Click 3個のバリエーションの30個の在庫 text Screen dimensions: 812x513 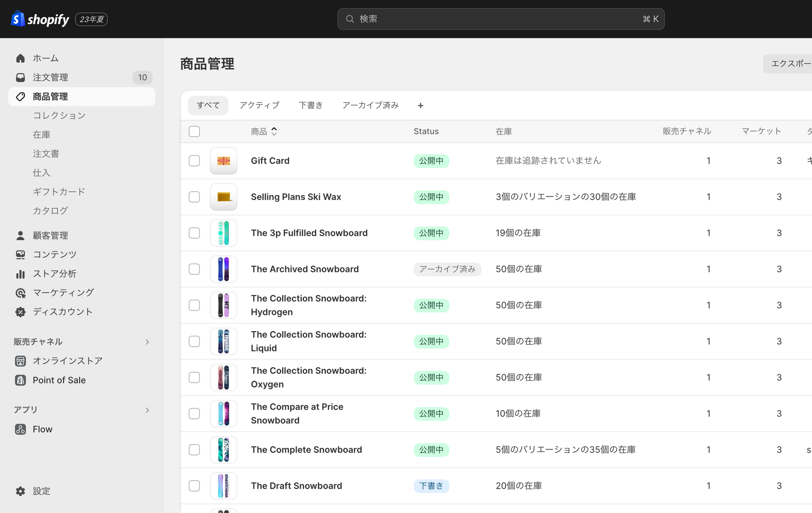[566, 197]
